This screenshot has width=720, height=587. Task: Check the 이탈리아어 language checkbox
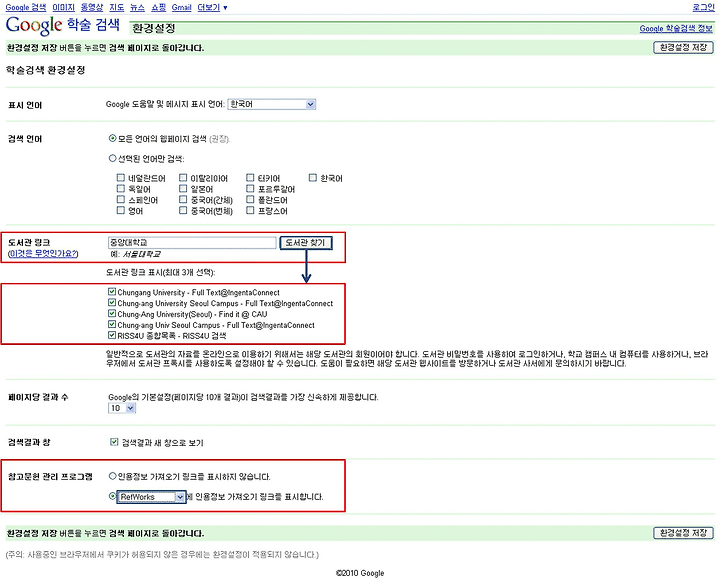tap(183, 177)
